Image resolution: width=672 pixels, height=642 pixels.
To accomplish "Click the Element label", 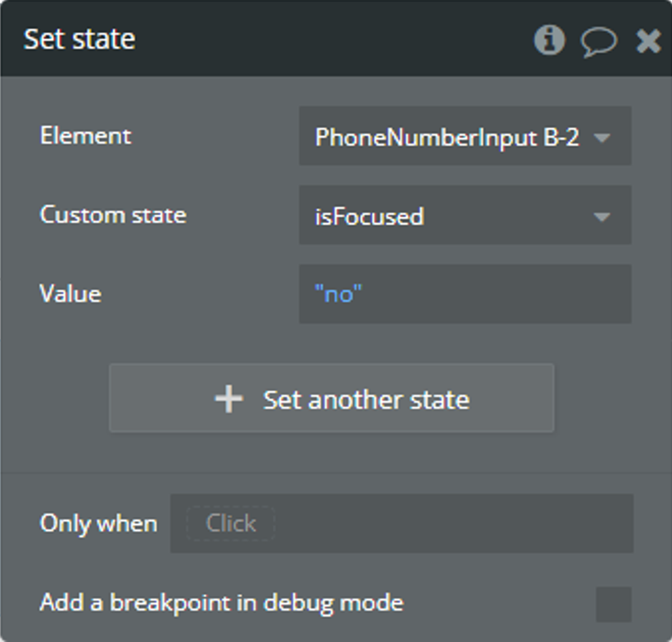I will point(85,136).
